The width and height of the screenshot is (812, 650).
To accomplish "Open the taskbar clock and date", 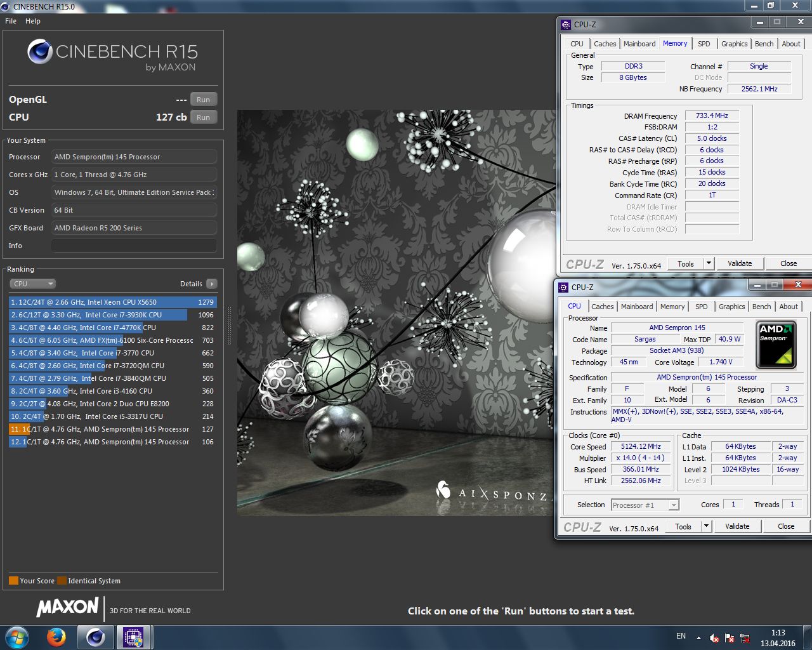I will [778, 638].
